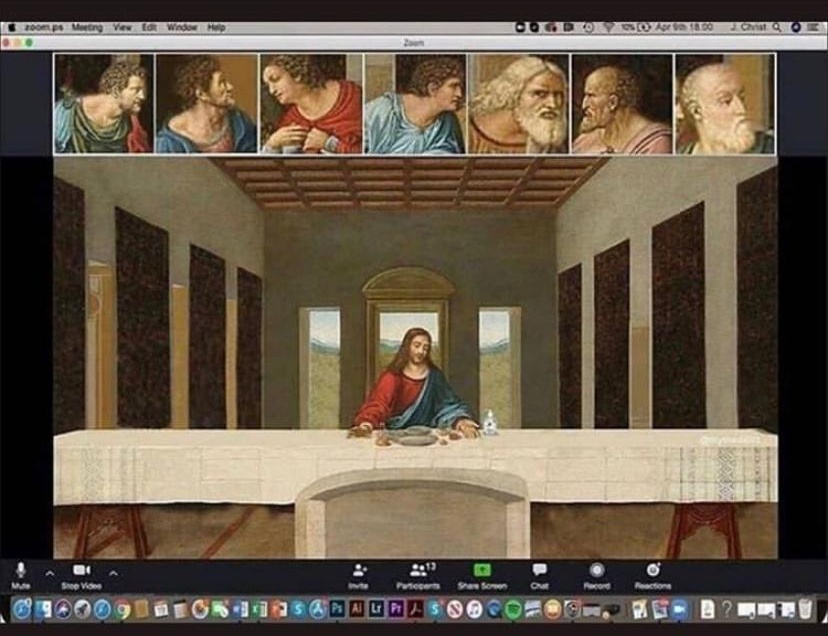The width and height of the screenshot is (828, 636).
Task: Open the Participants panel
Action: [x=418, y=576]
